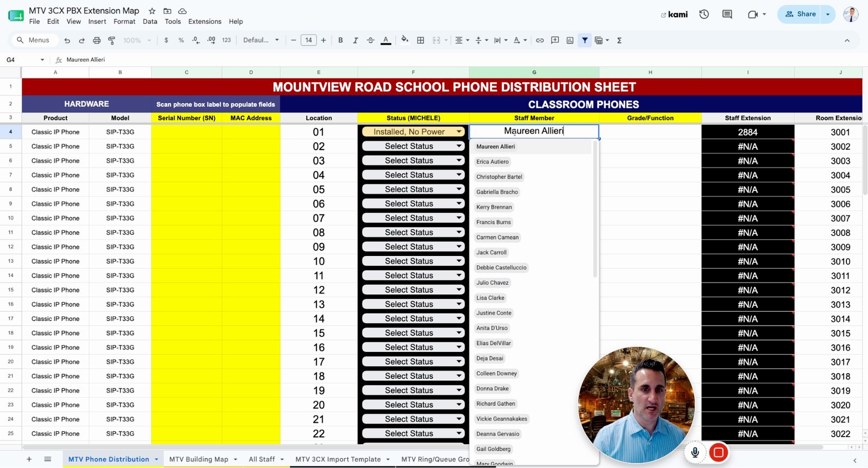Select the Paint format tool

pyautogui.click(x=112, y=40)
